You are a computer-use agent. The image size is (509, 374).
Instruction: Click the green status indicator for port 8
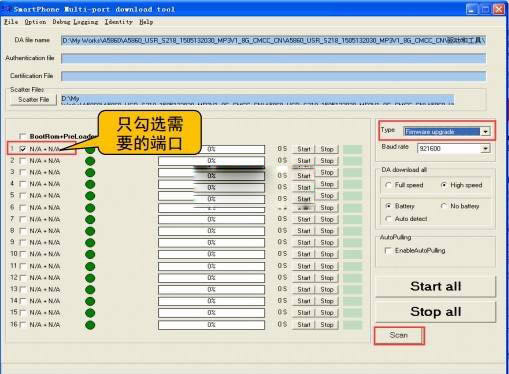click(x=90, y=231)
